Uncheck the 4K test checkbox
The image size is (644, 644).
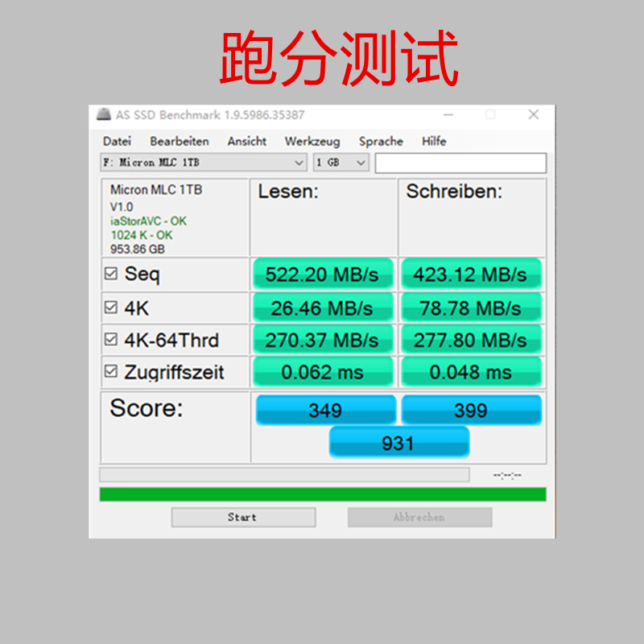tap(111, 308)
